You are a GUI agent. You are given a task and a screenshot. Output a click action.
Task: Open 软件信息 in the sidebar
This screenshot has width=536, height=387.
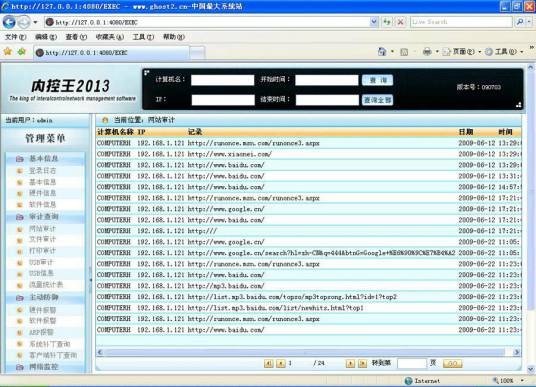pyautogui.click(x=42, y=204)
